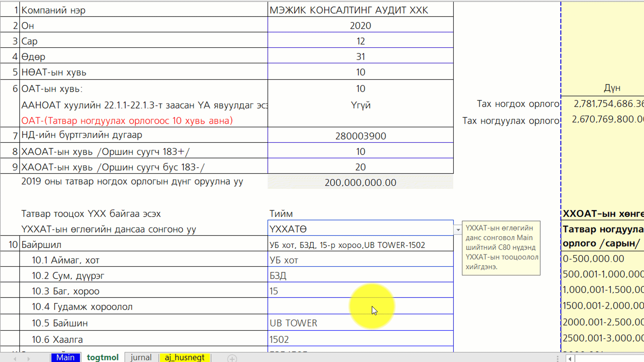This screenshot has width=644, height=362.
Task: Switch to the Main sheet tab
Action: coord(65,357)
